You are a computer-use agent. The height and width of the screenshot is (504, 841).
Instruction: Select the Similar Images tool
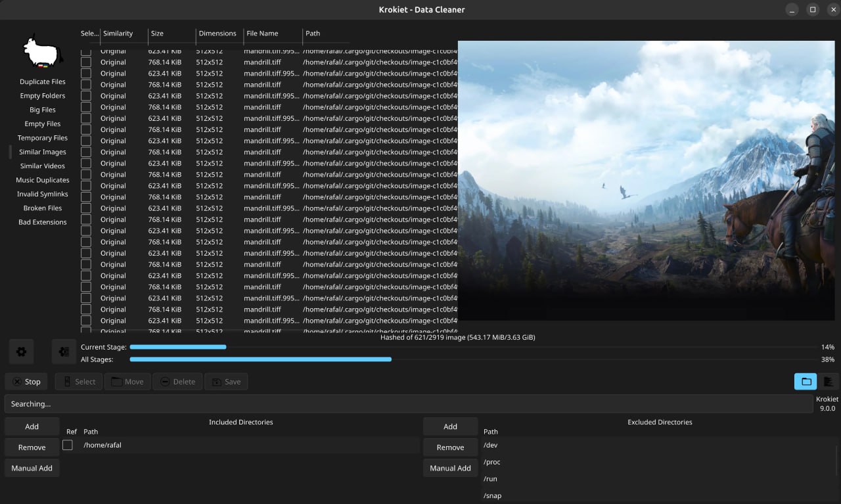(x=43, y=152)
